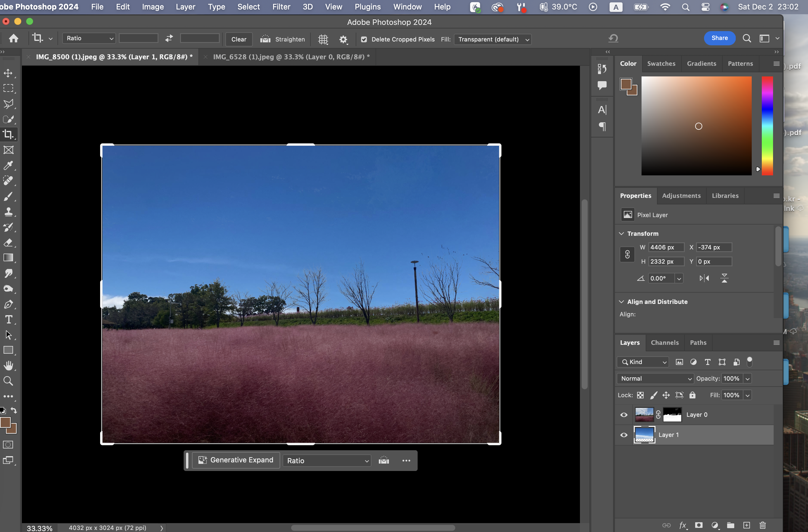Select the Clone Stamp tool
The image size is (808, 532).
point(8,212)
